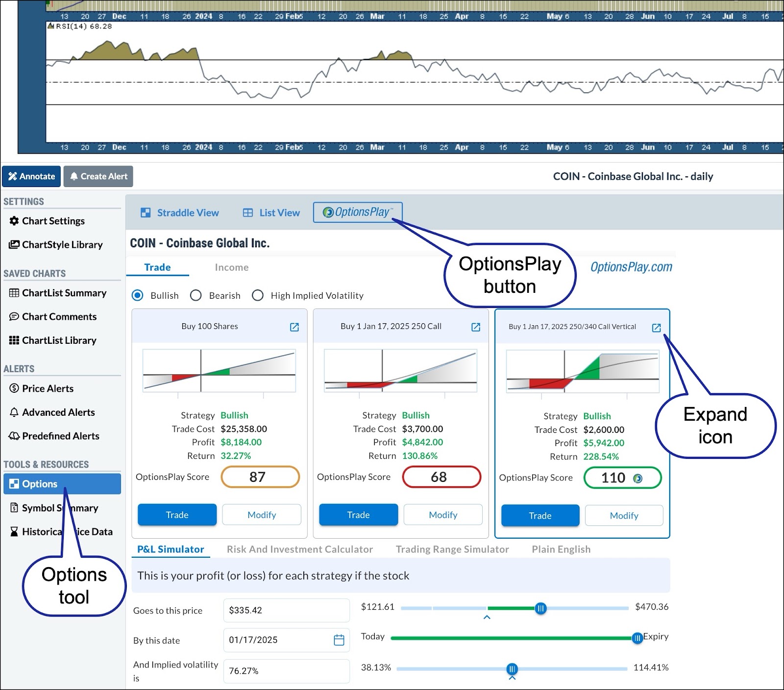Select High Implied Volatility radio button
Image resolution: width=784 pixels, height=690 pixels.
tap(258, 295)
